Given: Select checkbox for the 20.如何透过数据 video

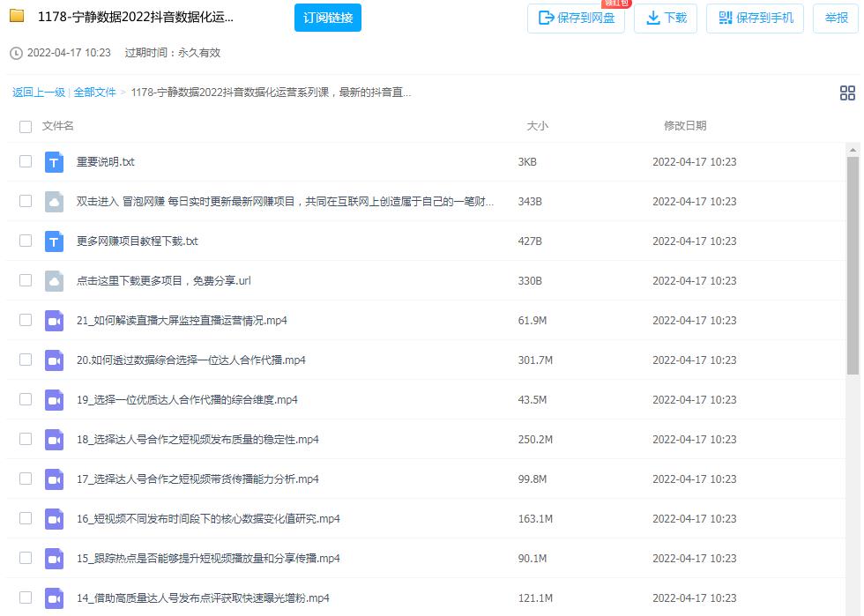Looking at the screenshot, I should pos(26,360).
